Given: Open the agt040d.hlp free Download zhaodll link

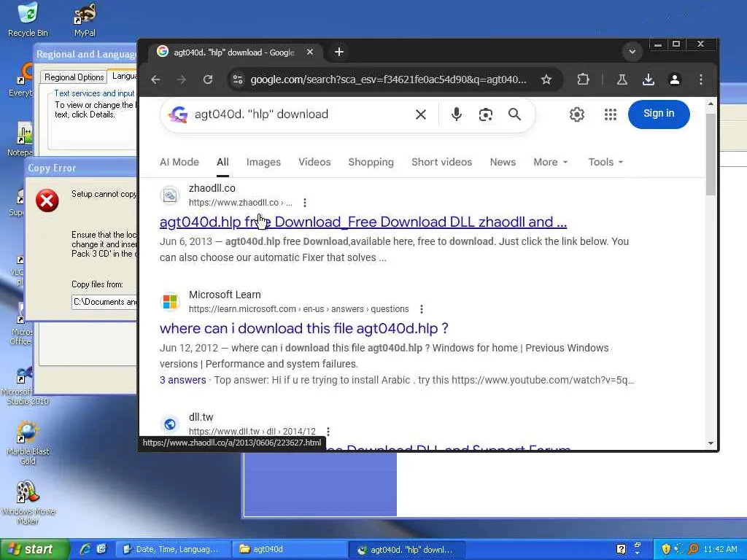Looking at the screenshot, I should click(363, 222).
